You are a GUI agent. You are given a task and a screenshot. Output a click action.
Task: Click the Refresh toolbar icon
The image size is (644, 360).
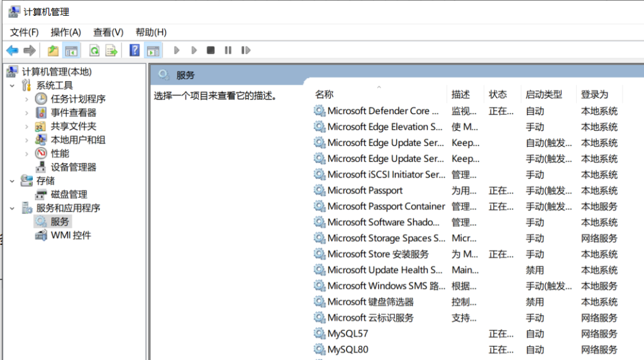click(x=94, y=50)
